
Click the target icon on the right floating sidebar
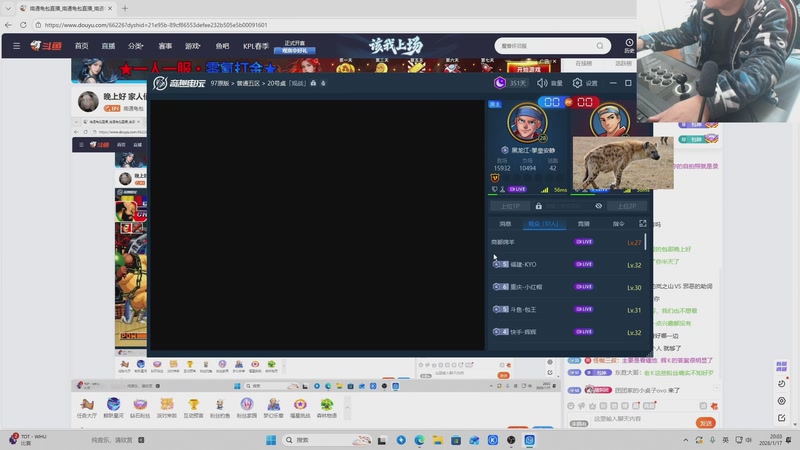pos(782,401)
